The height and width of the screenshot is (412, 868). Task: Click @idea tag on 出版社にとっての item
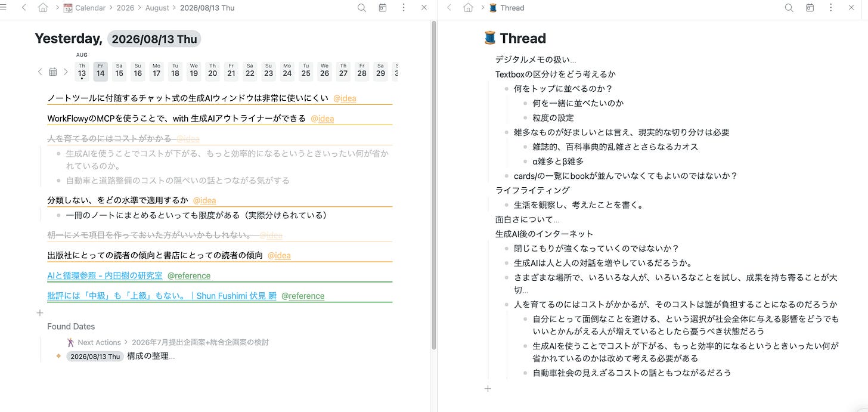279,255
